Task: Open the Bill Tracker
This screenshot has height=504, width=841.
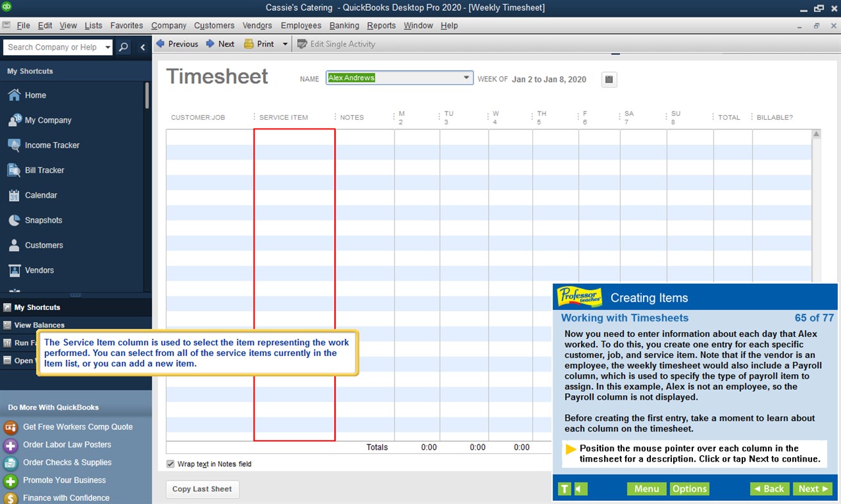Action: [x=44, y=170]
